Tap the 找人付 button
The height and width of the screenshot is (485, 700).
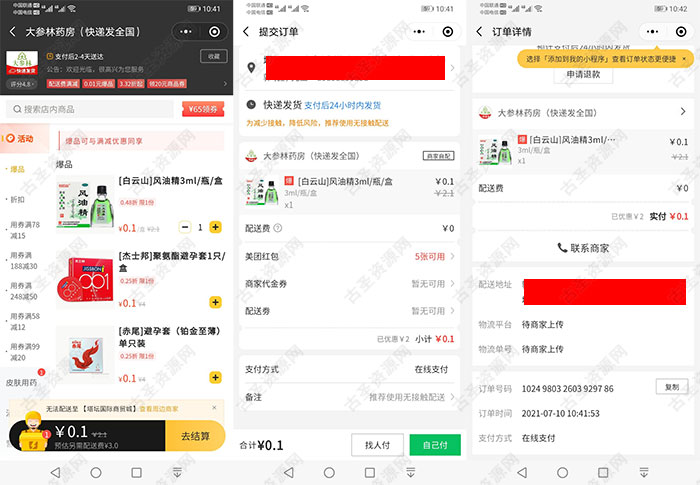[x=377, y=445]
